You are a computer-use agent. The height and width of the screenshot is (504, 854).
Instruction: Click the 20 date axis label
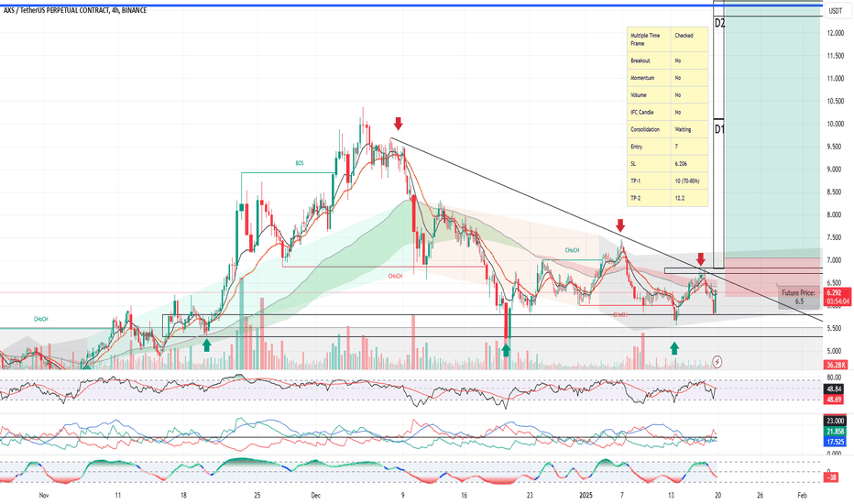coord(718,495)
